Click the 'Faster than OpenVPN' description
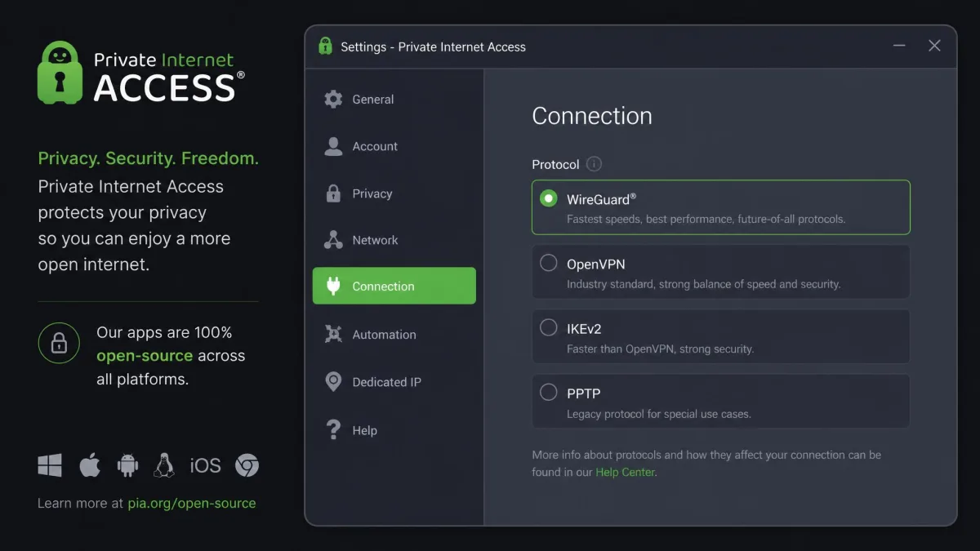The image size is (980, 551). point(660,349)
